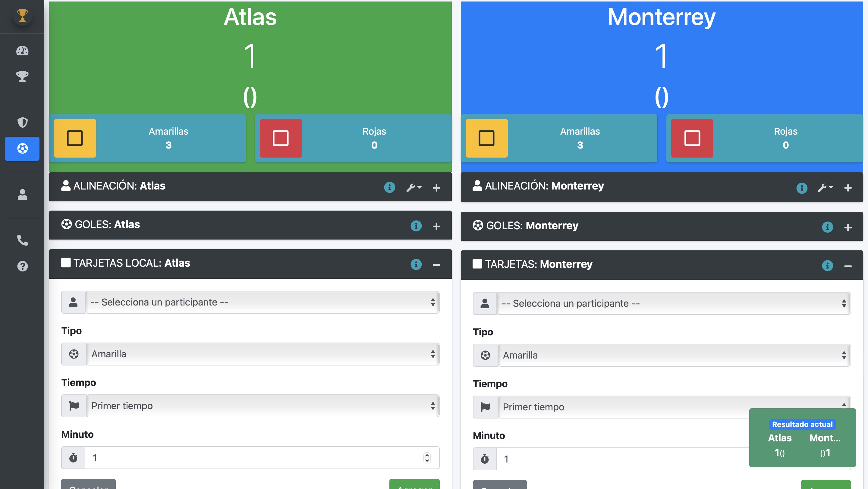Click the lineup person icon for Atlas

(x=64, y=185)
